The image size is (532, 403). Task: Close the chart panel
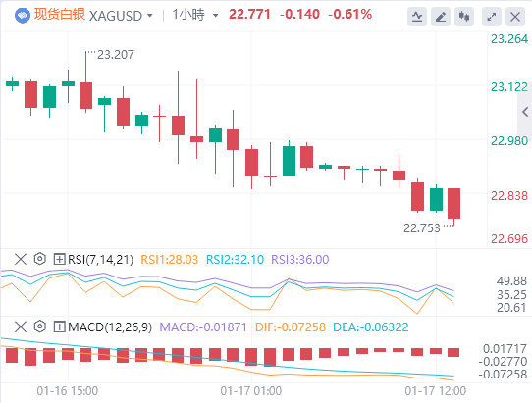coord(515,17)
